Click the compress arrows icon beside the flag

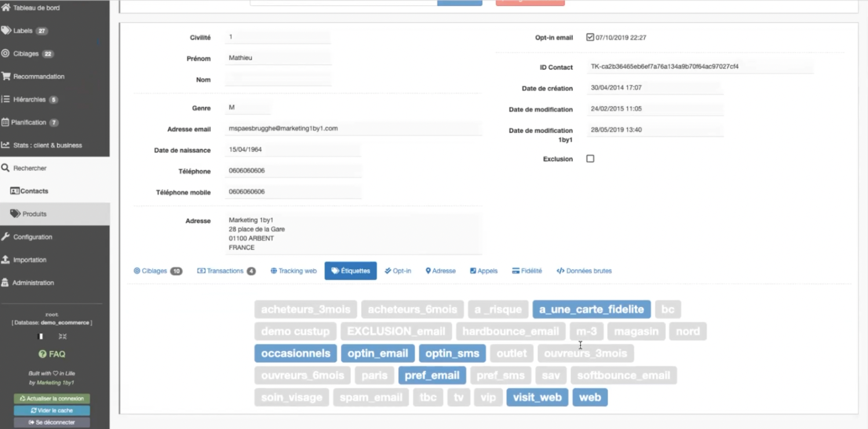pos(63,336)
